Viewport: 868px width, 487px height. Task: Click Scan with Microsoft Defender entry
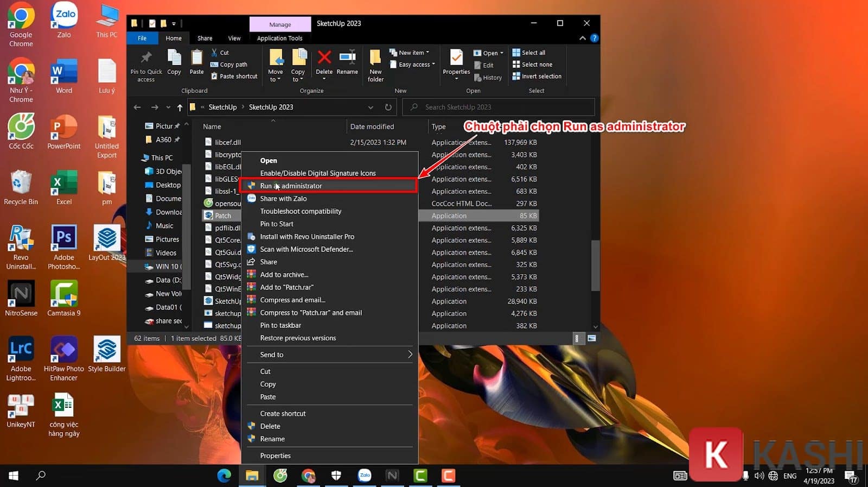pos(306,249)
